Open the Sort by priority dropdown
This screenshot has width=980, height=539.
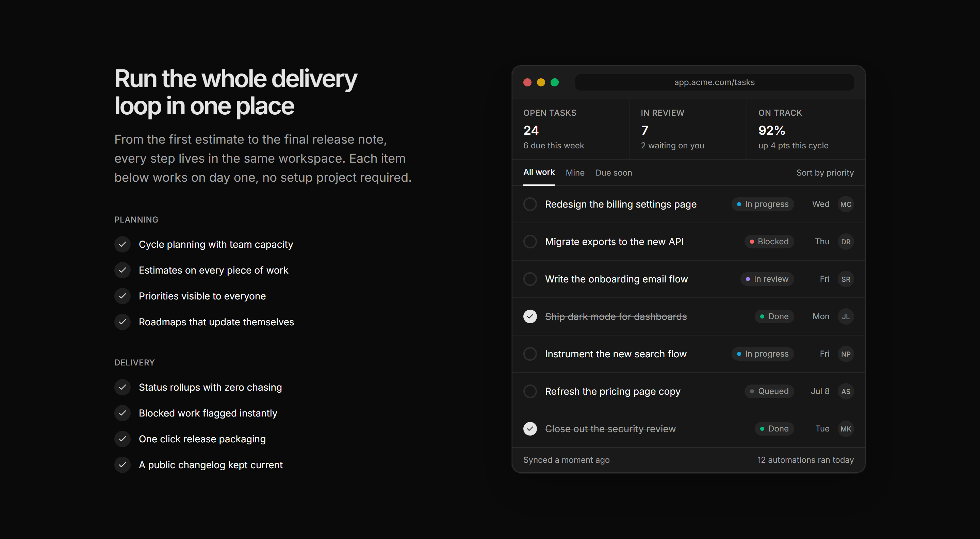(825, 173)
